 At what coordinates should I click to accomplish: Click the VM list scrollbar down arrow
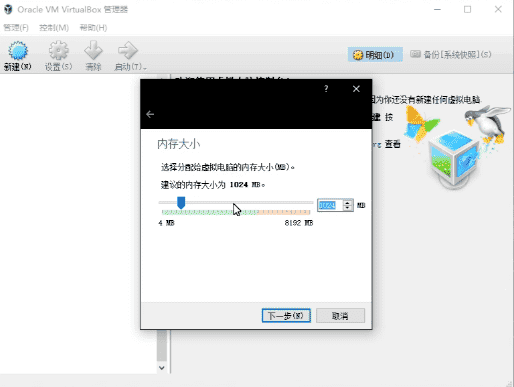point(162,368)
